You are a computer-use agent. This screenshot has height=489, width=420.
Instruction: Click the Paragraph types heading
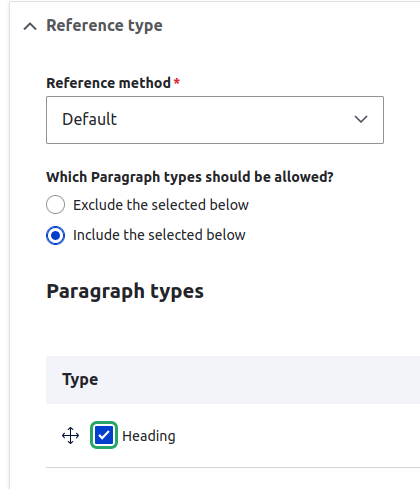(125, 292)
